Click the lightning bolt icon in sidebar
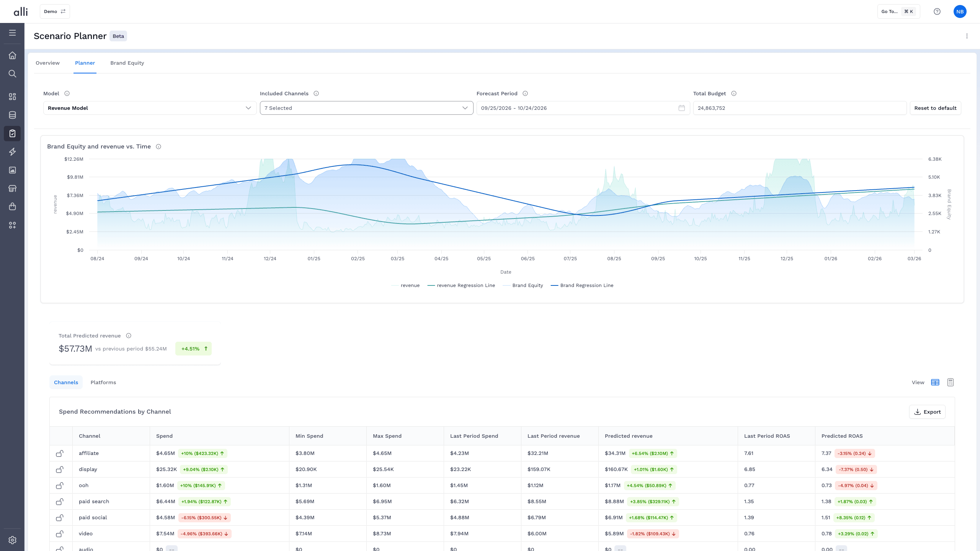 coord(12,152)
